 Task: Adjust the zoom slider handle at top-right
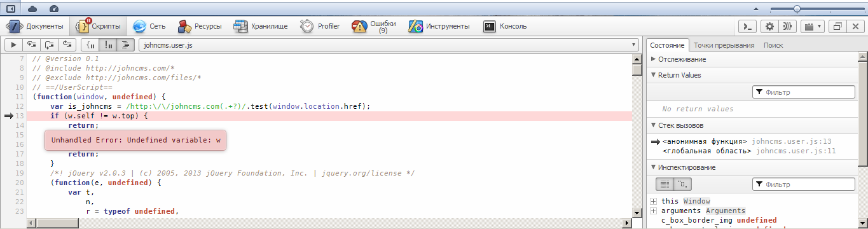tap(797, 8)
